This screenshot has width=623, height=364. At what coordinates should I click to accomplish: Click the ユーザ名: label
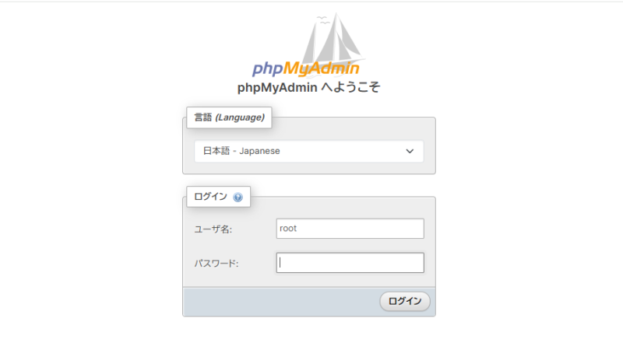coord(213,229)
